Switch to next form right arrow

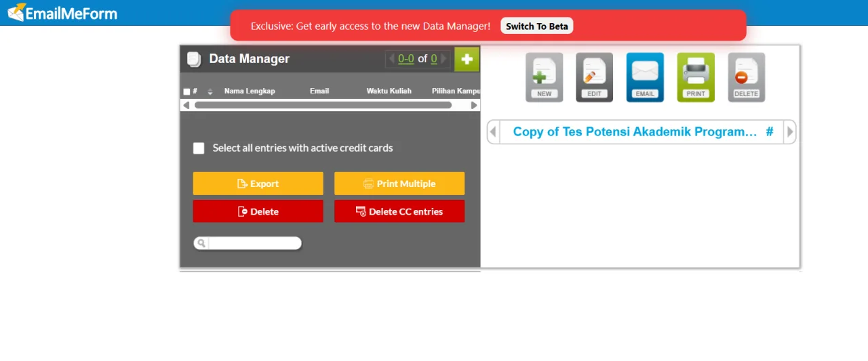[789, 132]
